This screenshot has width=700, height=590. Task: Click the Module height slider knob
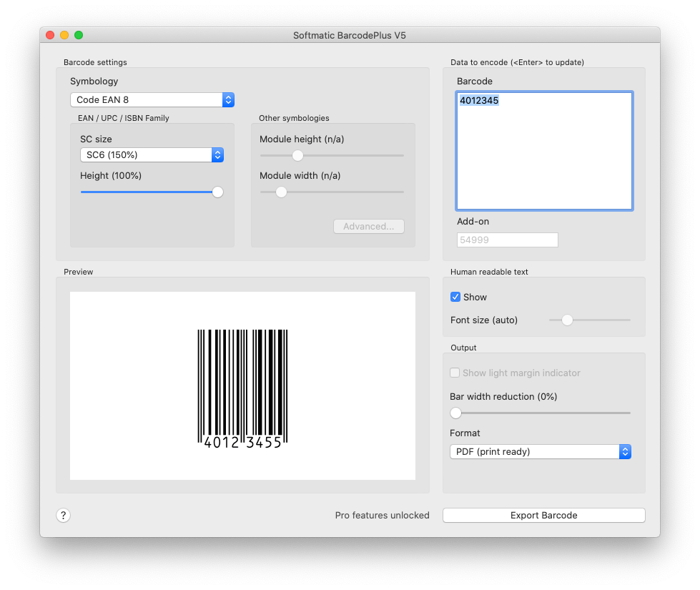tap(297, 155)
